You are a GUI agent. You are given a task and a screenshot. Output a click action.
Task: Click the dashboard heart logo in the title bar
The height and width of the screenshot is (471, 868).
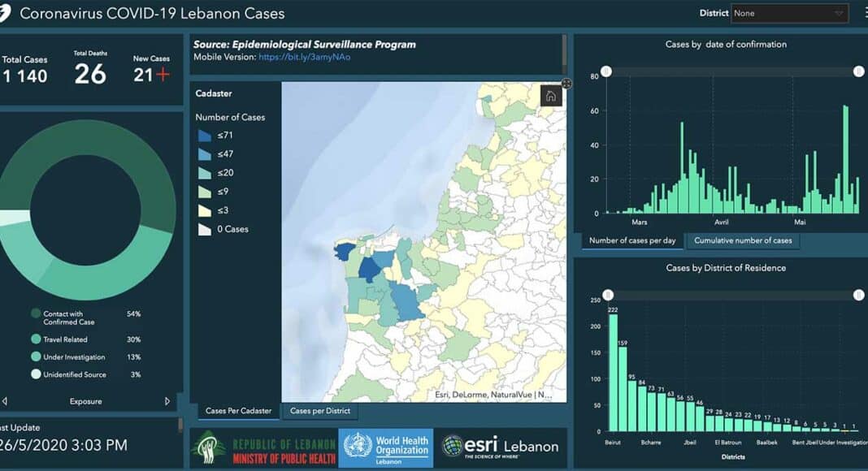7,14
